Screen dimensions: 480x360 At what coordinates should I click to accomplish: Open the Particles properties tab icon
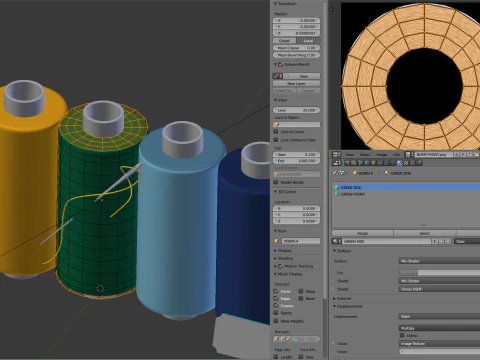click(x=412, y=163)
